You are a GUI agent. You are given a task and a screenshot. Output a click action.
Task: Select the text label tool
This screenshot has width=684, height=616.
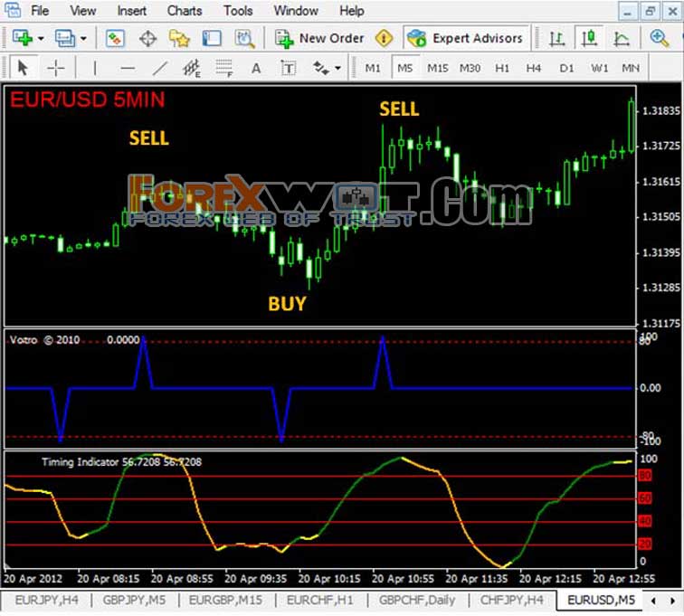[x=289, y=69]
